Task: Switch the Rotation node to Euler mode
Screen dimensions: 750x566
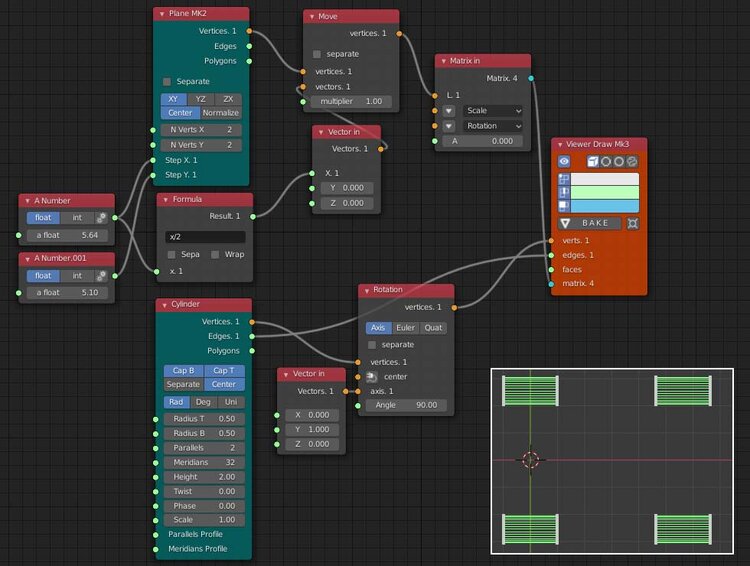Action: 405,327
